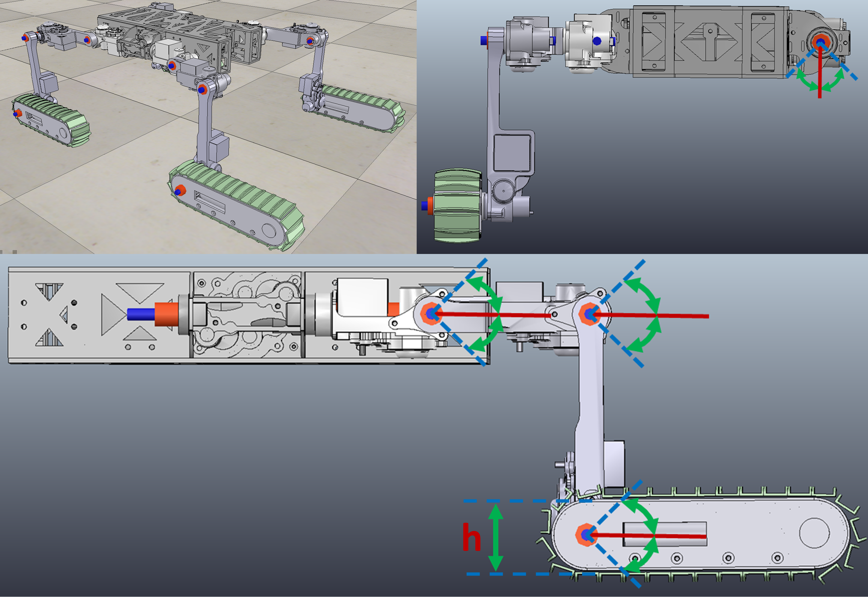The image size is (868, 597).
Task: Click the green ribbed track in the front view
Action: pyautogui.click(x=457, y=206)
